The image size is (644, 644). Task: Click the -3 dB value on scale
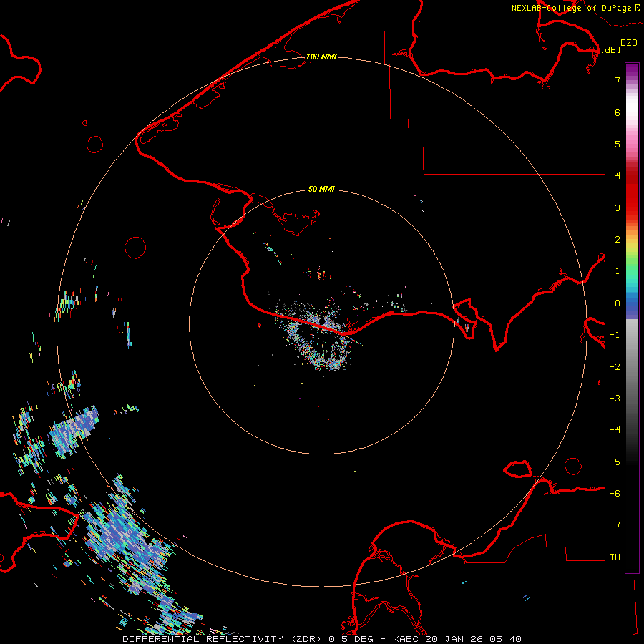coord(615,398)
